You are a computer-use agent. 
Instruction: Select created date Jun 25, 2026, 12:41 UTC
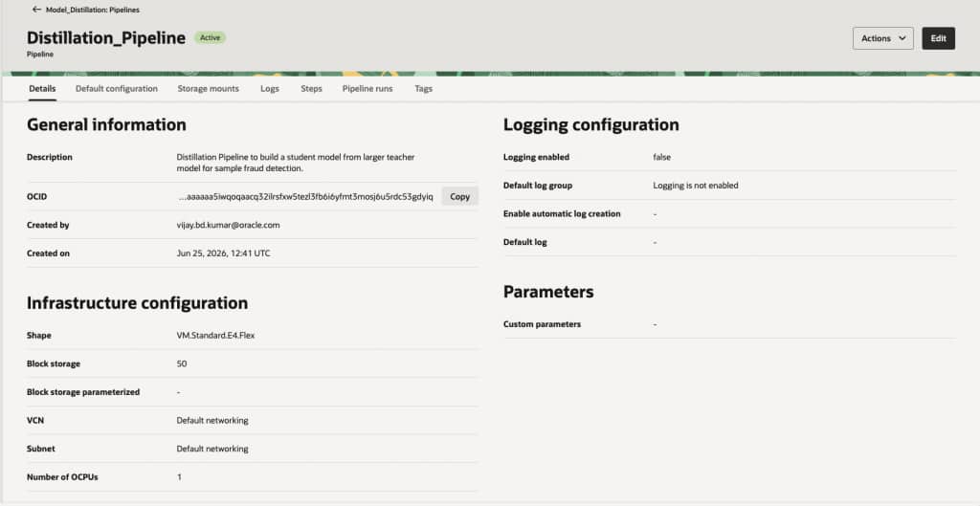tap(223, 253)
